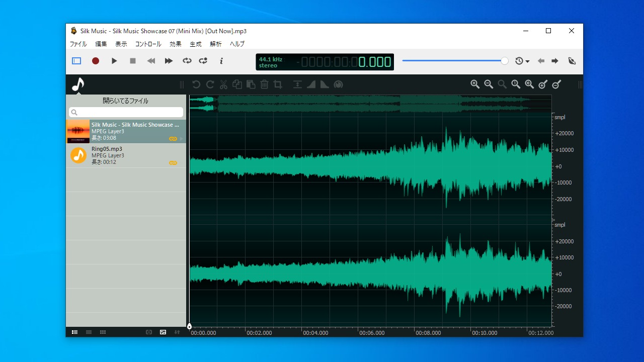Switch to detailed list view mode
644x362 pixels.
(x=74, y=332)
